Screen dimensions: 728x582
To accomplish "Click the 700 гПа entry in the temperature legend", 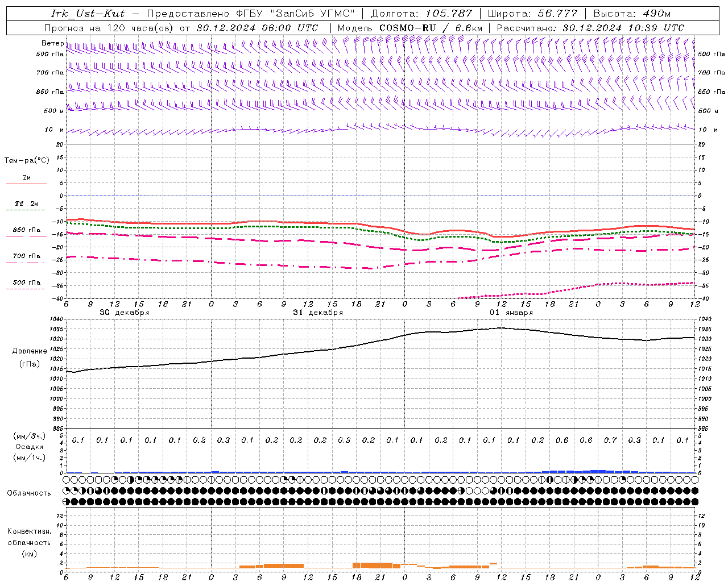I will pos(27,256).
